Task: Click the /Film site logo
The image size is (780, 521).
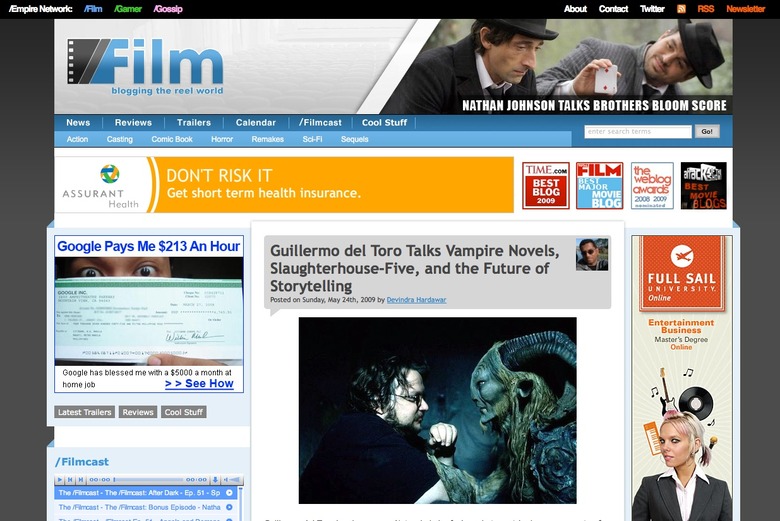Action: pyautogui.click(x=145, y=67)
